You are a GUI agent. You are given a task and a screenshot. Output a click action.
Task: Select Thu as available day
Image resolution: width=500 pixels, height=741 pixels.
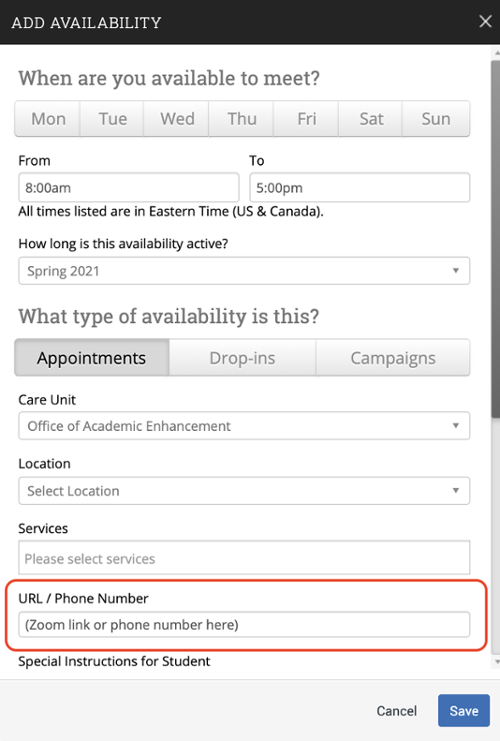[241, 119]
